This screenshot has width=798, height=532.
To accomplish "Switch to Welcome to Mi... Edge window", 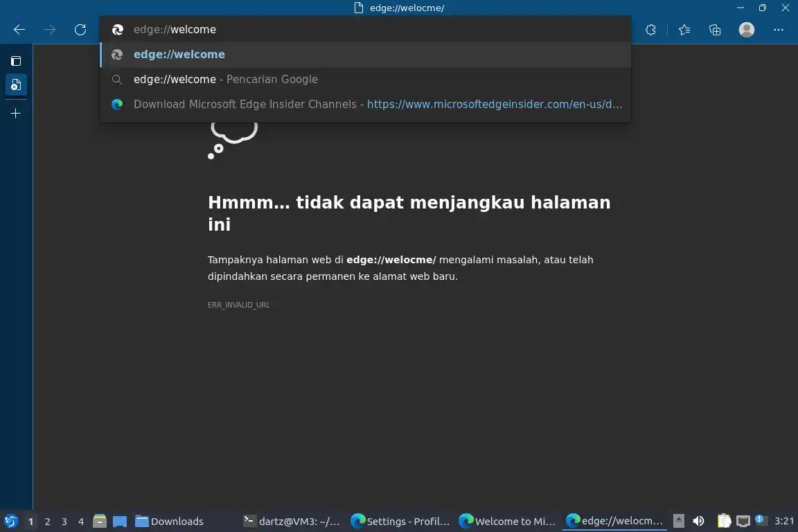I will (507, 522).
